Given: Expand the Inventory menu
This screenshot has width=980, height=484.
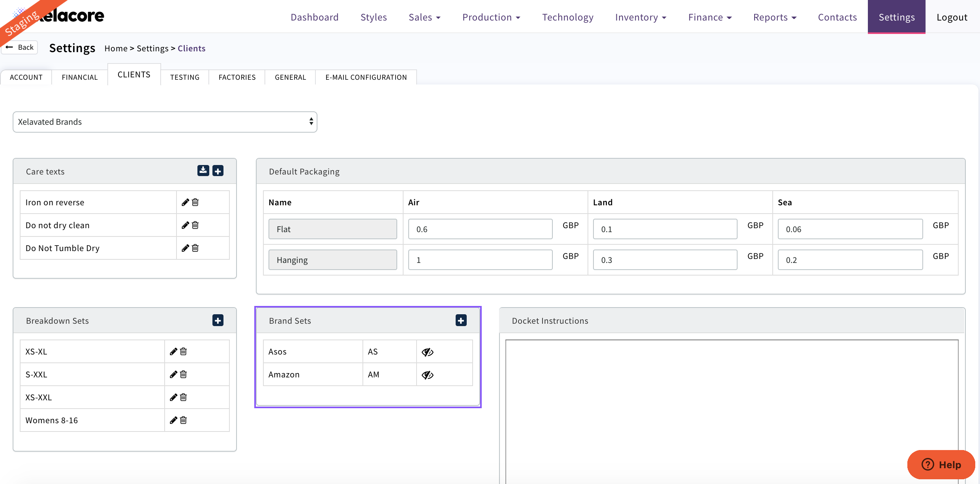Looking at the screenshot, I should click(x=640, y=17).
